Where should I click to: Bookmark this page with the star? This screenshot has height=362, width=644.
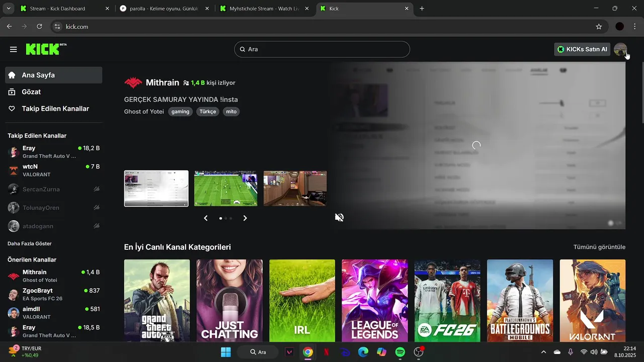point(599,26)
